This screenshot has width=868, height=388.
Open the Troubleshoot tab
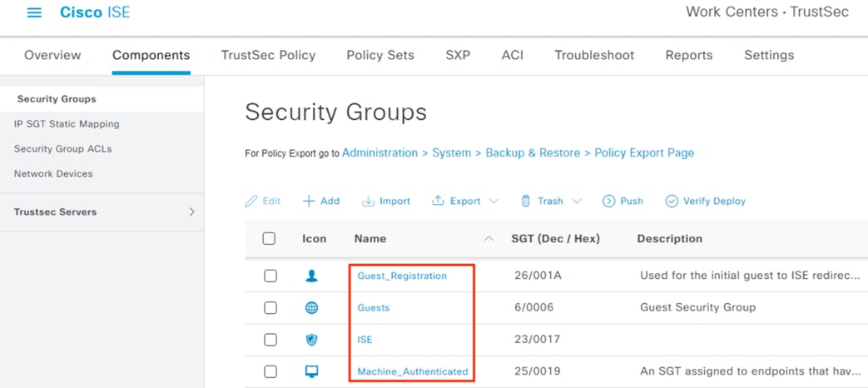[x=594, y=55]
